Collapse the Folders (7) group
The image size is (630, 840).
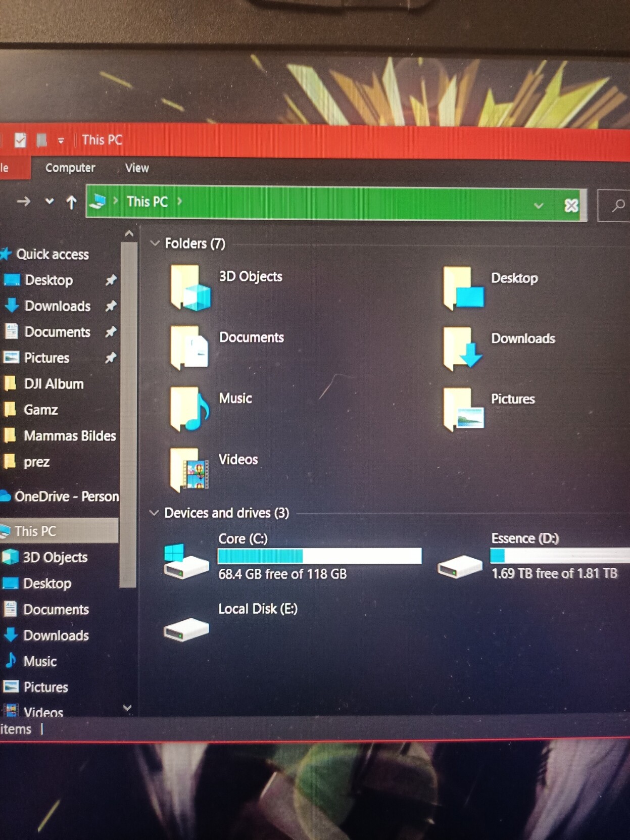tap(155, 243)
